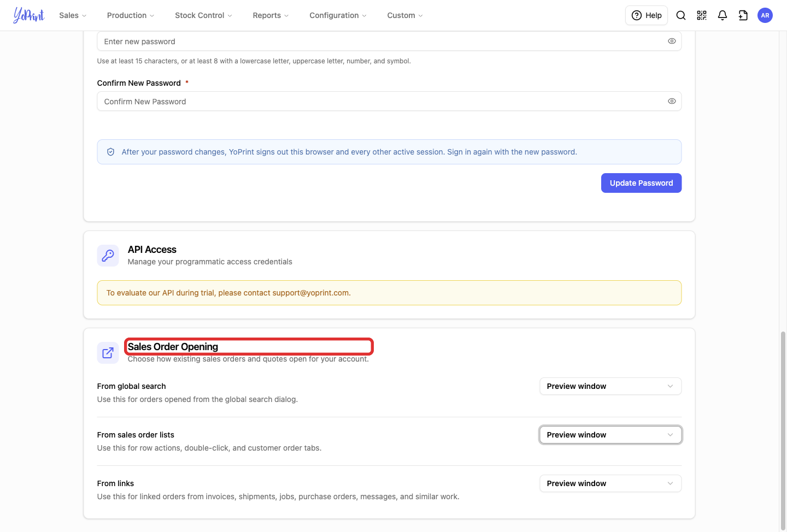Click 'Use this for row actions' description
Image resolution: width=787 pixels, height=532 pixels.
[x=209, y=448]
